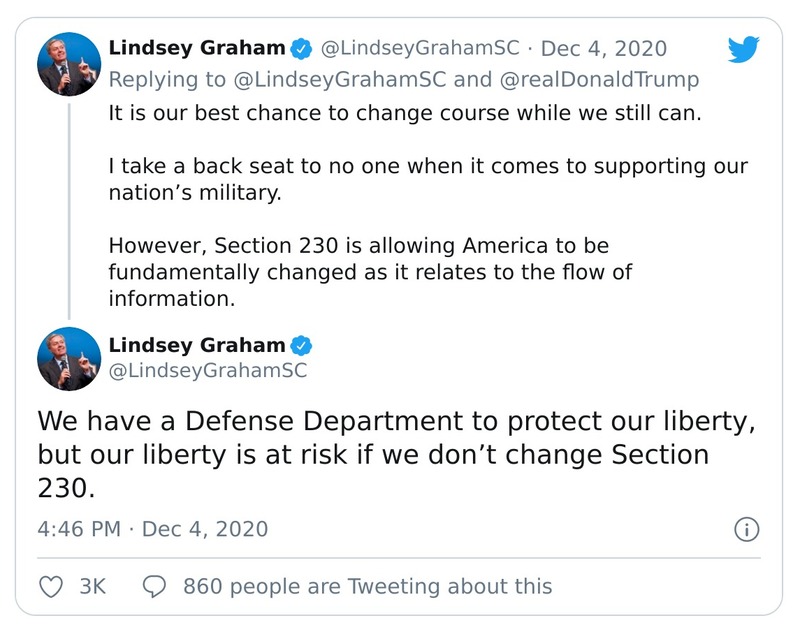Click the 3K likes count

tap(93, 586)
